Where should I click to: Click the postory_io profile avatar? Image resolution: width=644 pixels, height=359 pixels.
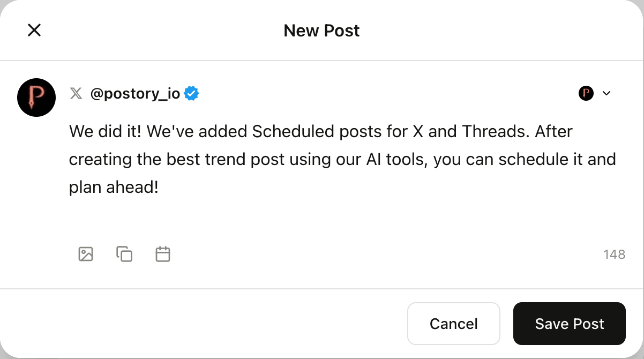point(36,98)
